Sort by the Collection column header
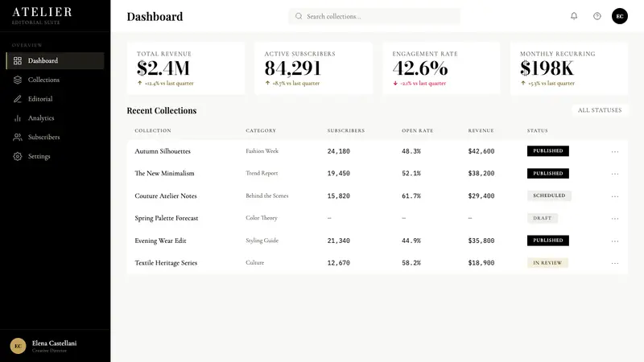Screen dimensions: 644x362 pyautogui.click(x=153, y=130)
